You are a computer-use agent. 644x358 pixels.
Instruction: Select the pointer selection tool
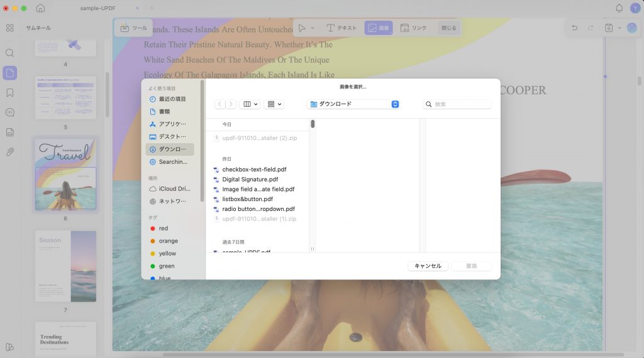coord(302,28)
